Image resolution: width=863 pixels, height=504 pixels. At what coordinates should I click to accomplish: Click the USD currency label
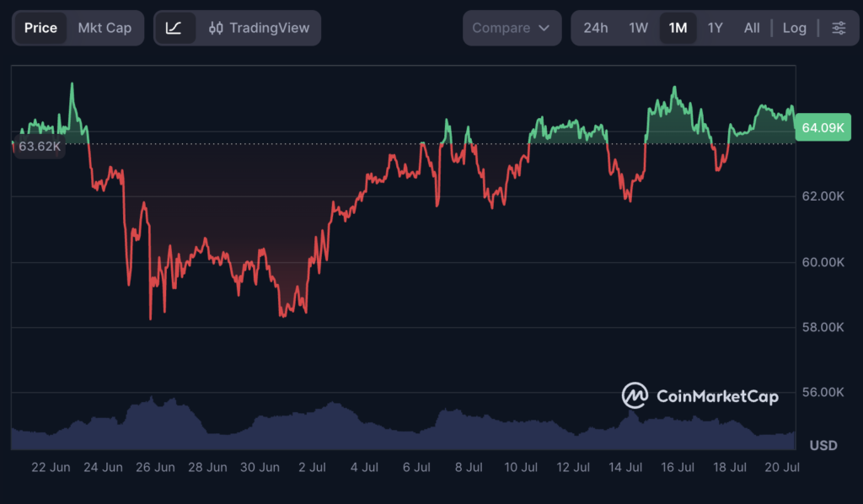pyautogui.click(x=823, y=445)
